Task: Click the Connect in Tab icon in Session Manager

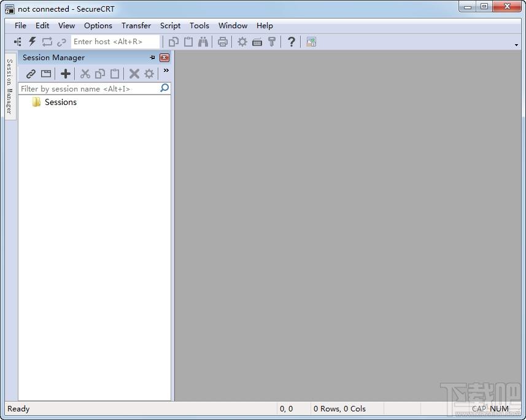Action: pos(46,74)
